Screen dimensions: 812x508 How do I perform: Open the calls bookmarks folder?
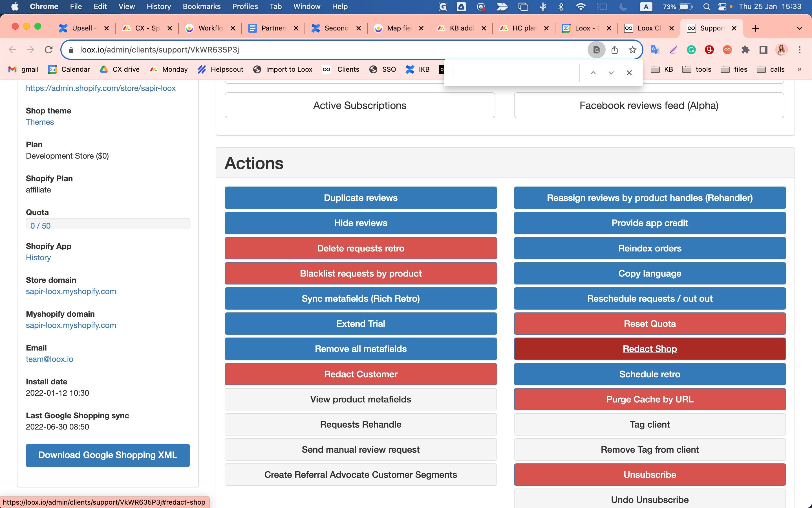pos(771,69)
